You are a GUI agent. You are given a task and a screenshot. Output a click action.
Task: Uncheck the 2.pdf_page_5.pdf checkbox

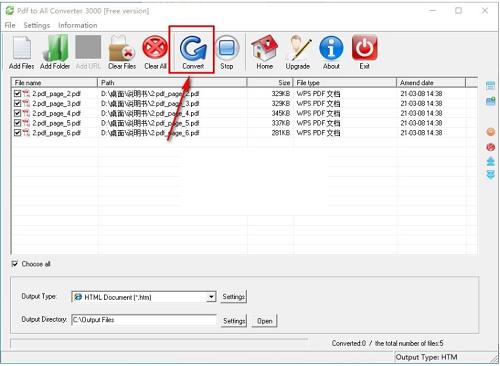[17, 123]
